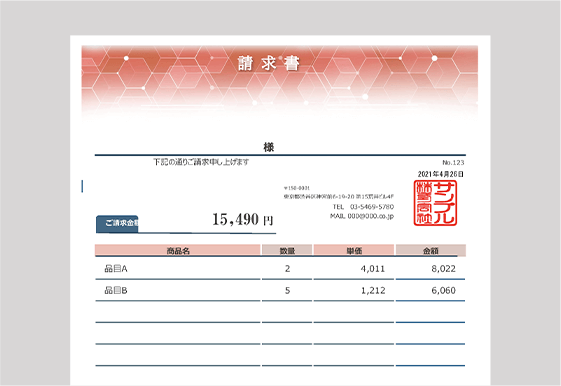The width and height of the screenshot is (561, 386).
Task: Click the 数量 column header
Action: (287, 250)
